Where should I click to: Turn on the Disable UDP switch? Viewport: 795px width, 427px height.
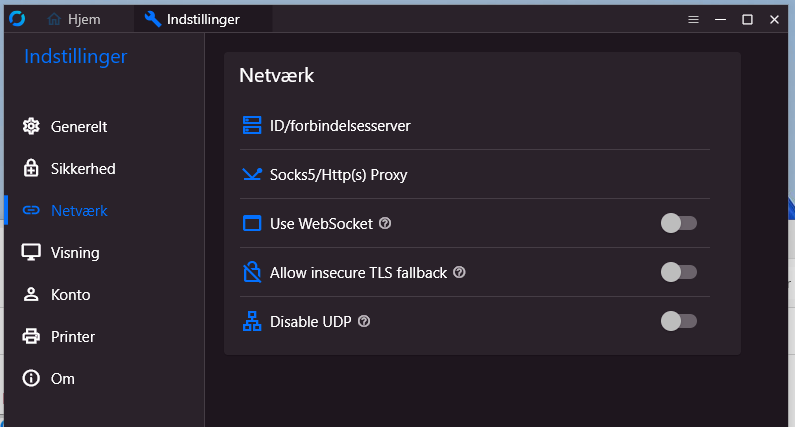coord(678,321)
